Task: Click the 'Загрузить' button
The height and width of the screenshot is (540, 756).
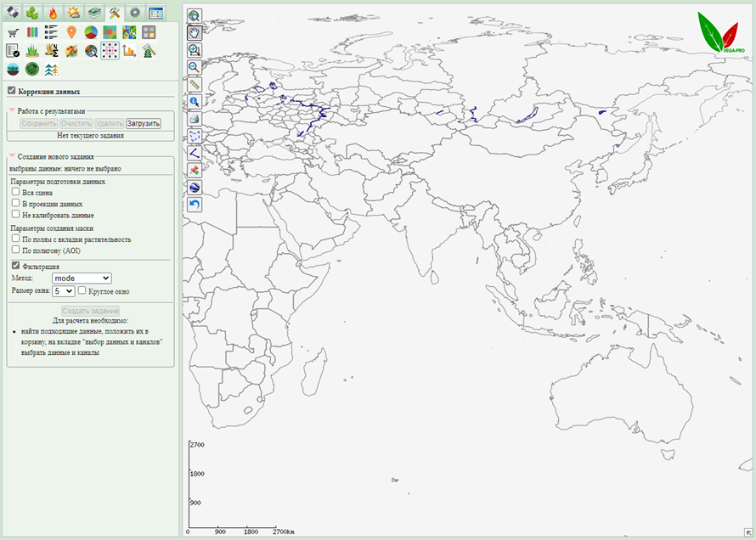Action: click(x=143, y=123)
